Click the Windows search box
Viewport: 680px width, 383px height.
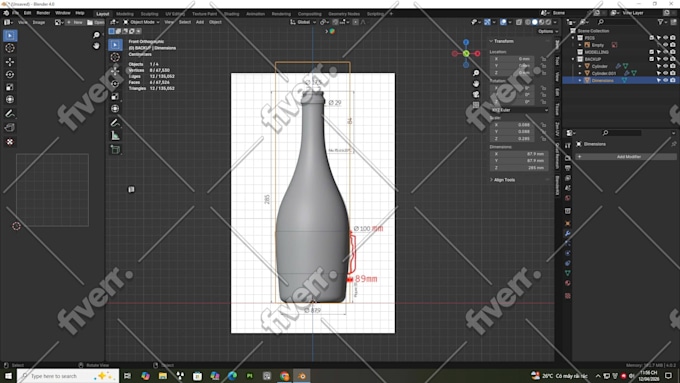click(68, 376)
